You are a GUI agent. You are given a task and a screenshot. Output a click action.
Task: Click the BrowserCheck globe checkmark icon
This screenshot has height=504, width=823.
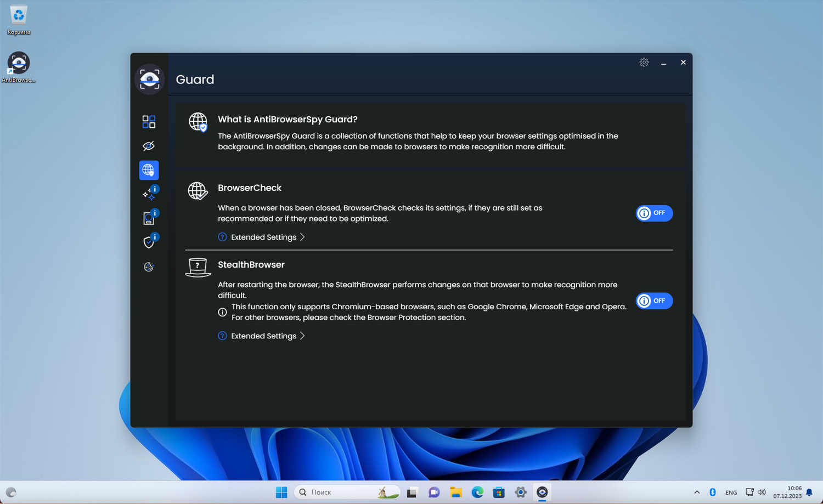click(x=198, y=191)
